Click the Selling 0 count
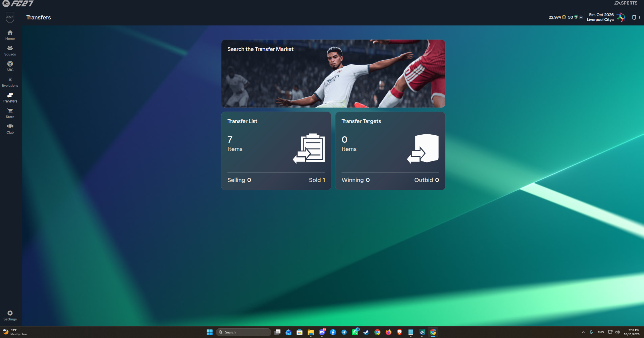The width and height of the screenshot is (644, 338). [239, 180]
